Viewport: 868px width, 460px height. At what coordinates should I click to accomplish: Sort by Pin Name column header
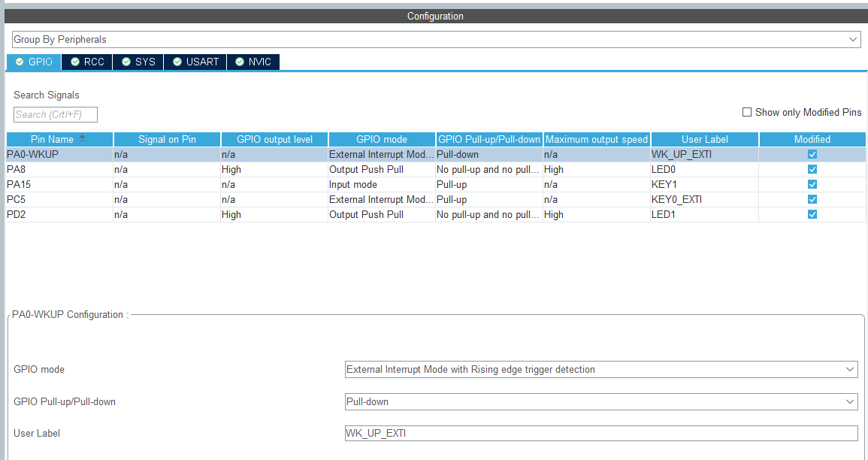click(x=52, y=139)
